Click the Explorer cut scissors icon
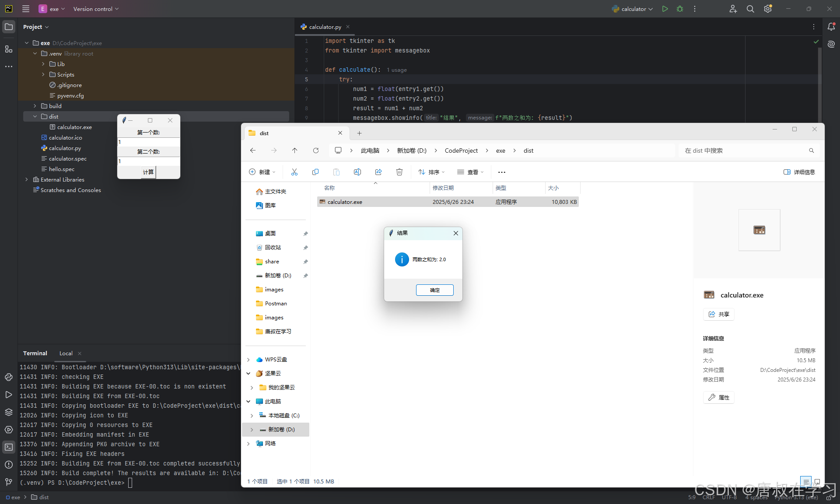 click(x=294, y=172)
